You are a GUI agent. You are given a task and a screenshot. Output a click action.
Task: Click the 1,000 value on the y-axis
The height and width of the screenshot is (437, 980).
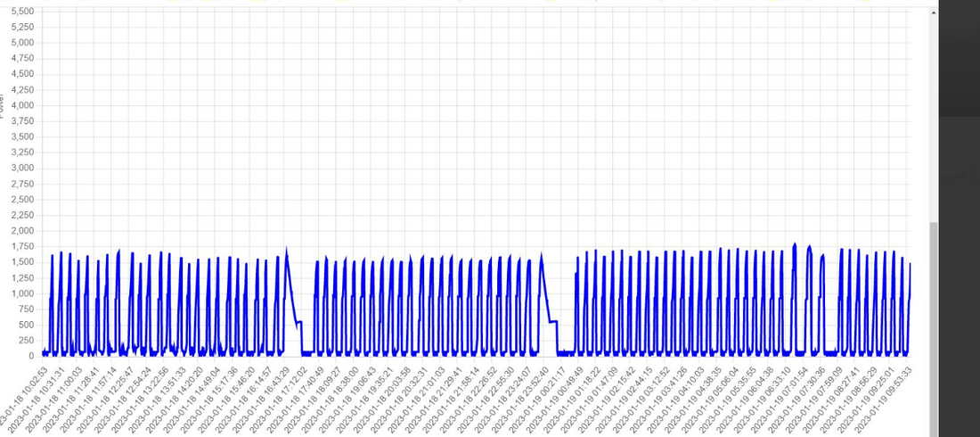[x=20, y=293]
